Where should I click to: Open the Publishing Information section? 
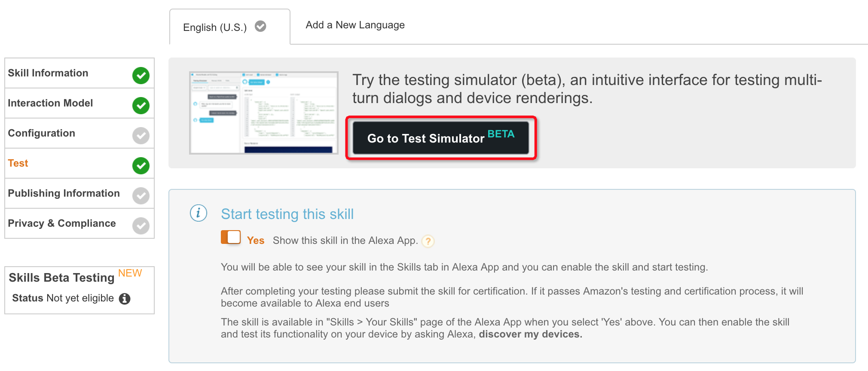click(x=79, y=194)
